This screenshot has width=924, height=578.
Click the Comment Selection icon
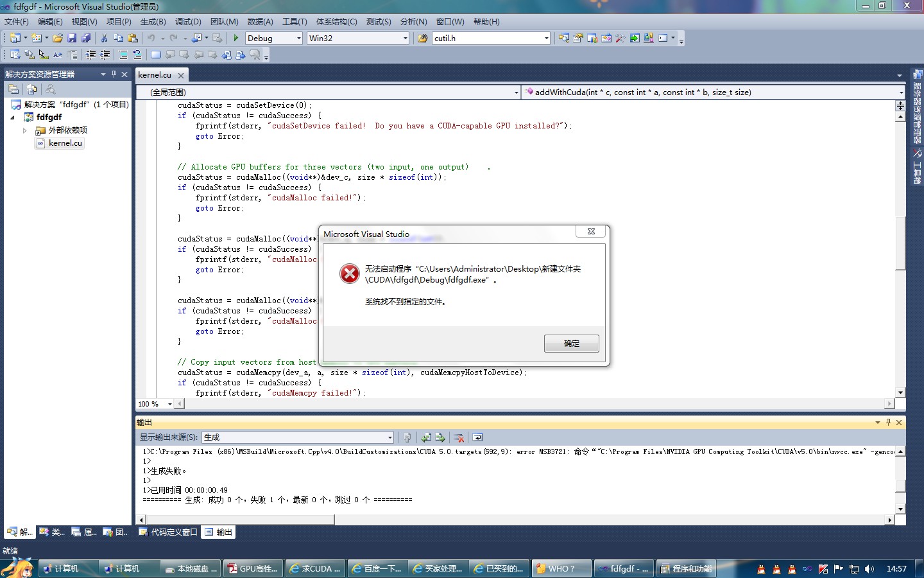pyautogui.click(x=123, y=55)
